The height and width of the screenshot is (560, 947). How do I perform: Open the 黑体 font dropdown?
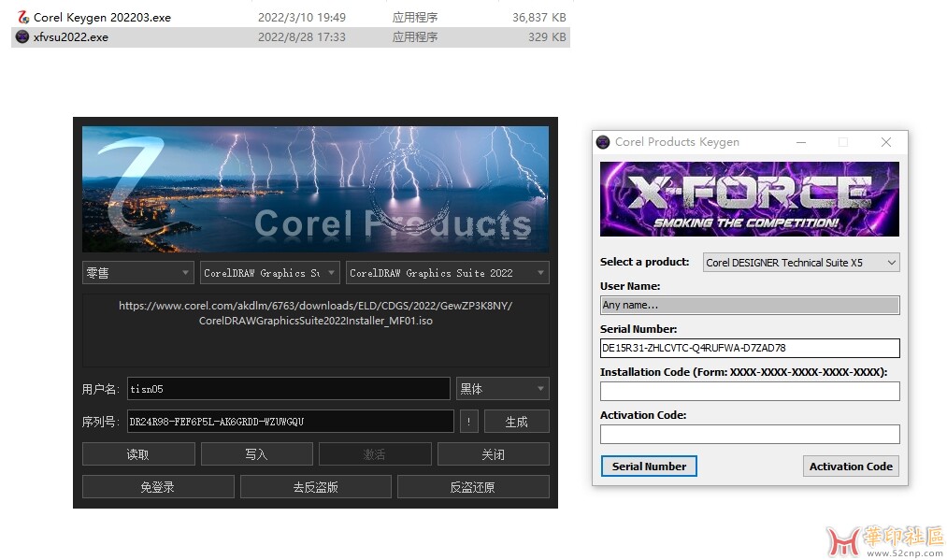[503, 388]
